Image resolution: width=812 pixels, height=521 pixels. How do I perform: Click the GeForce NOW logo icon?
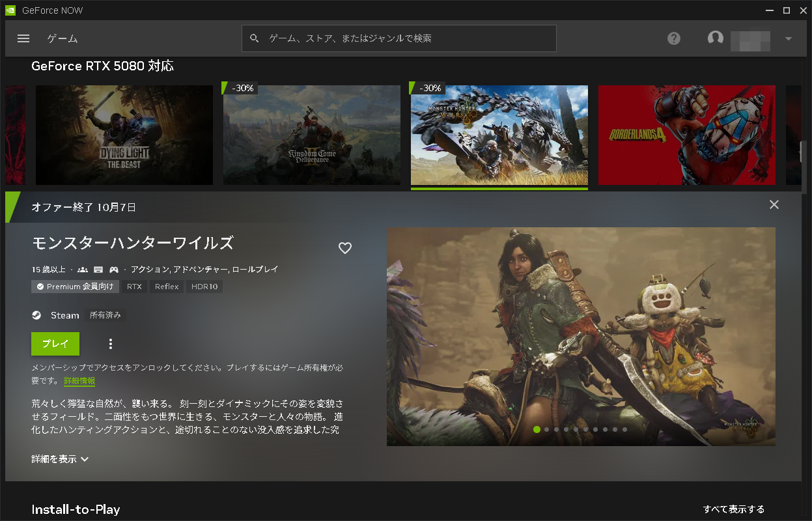(x=9, y=10)
